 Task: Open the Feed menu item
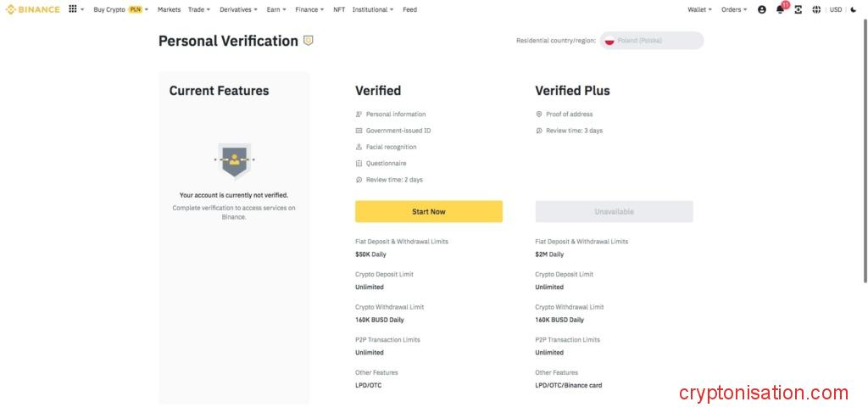(409, 9)
